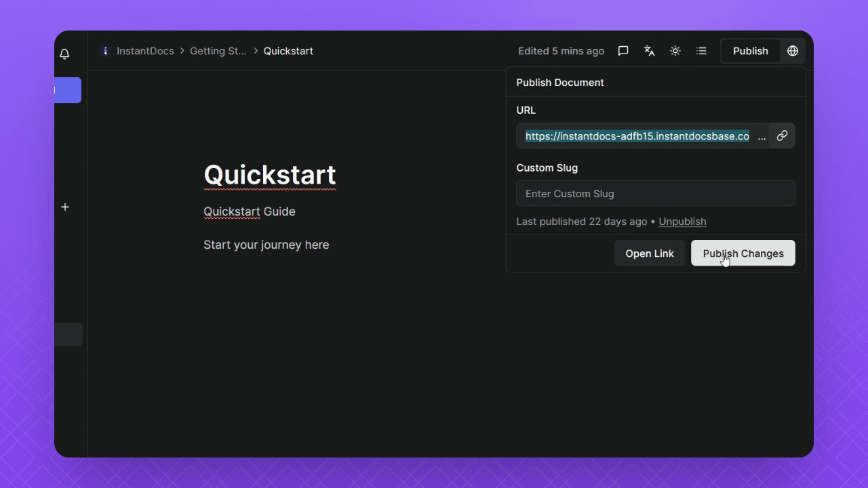Click the Publish Changes button

(x=743, y=253)
